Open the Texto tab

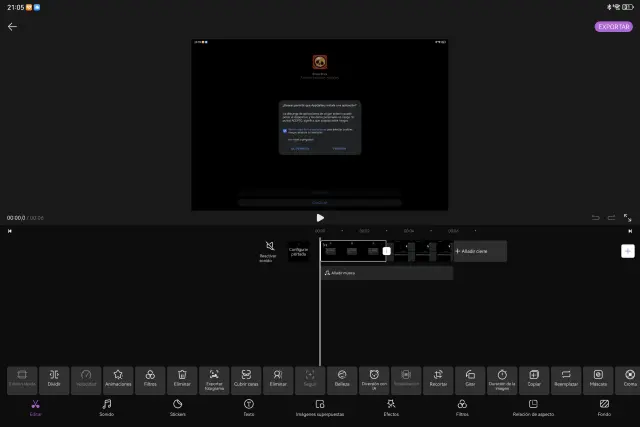point(249,407)
